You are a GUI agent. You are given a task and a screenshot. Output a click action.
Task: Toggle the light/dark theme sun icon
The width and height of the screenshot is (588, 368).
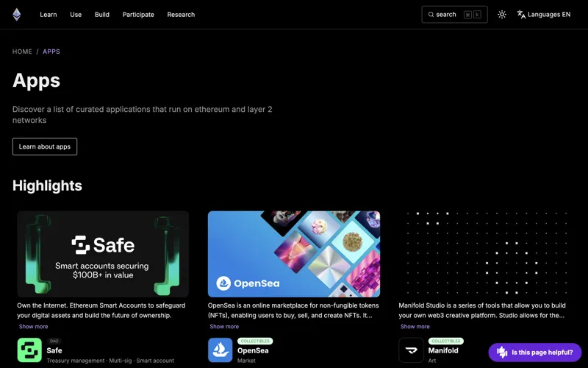(502, 15)
